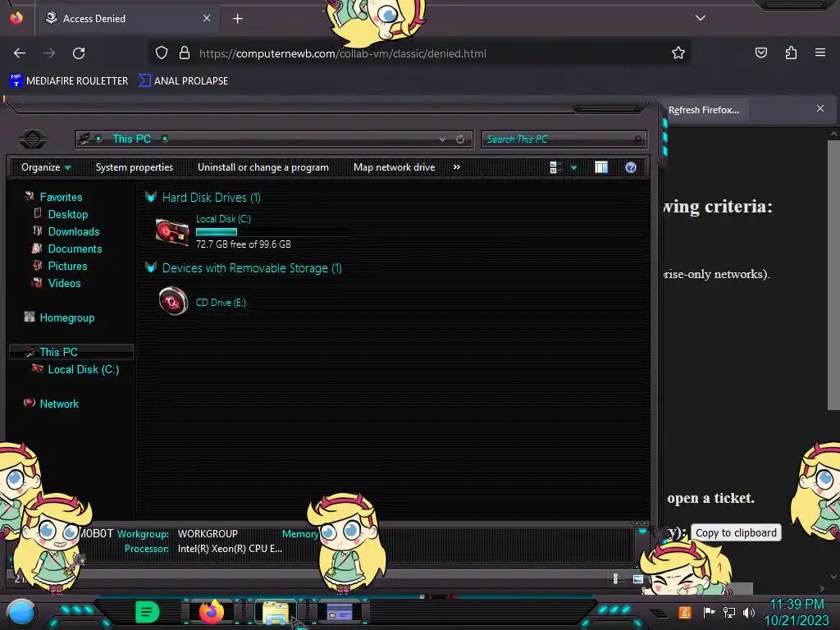Reload the page in Firefox

[x=79, y=53]
